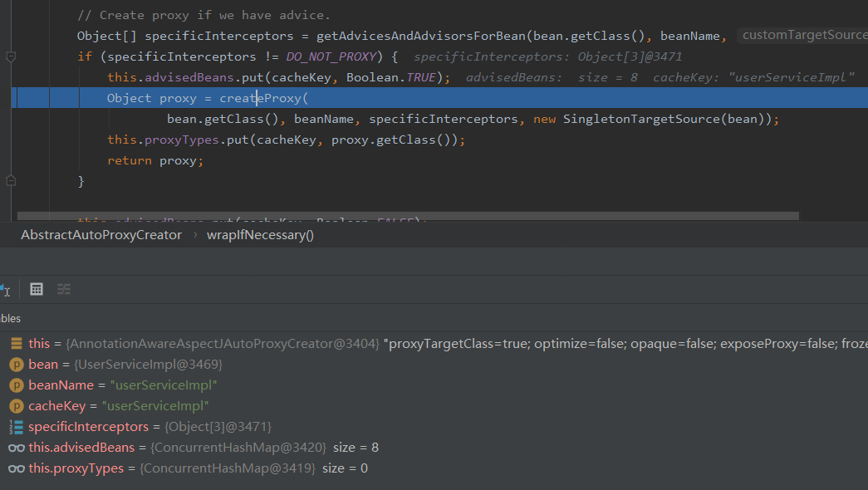Click the parameter icon beside 'beanName'
868x490 pixels.
pos(16,385)
